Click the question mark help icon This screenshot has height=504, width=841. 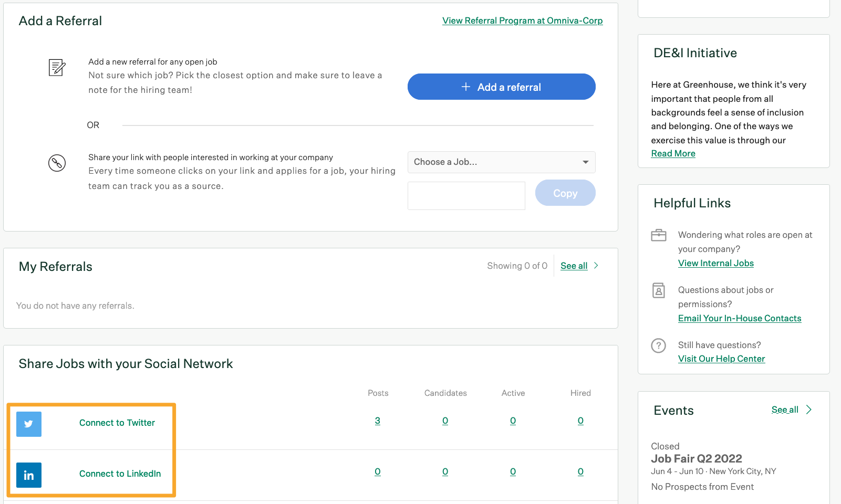tap(658, 345)
